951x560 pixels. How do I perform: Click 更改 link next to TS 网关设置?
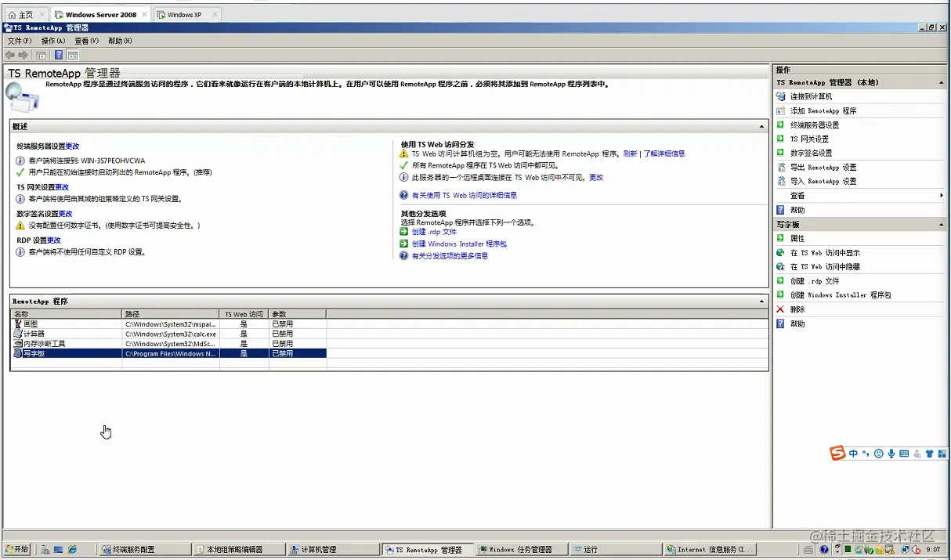[x=62, y=187]
